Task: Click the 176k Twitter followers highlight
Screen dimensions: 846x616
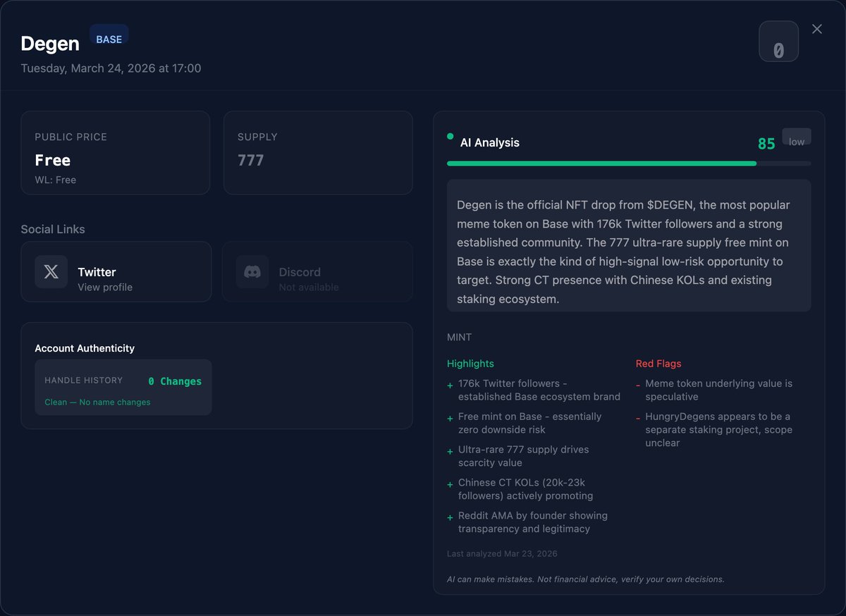Action: [534, 390]
